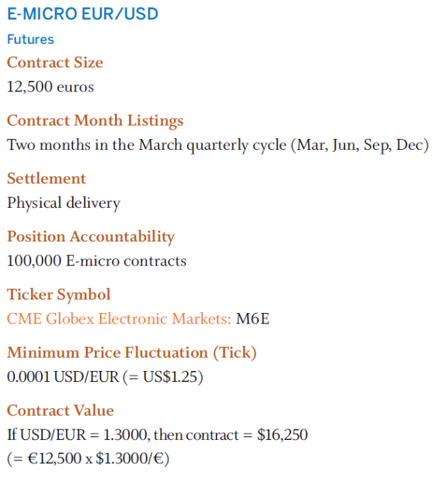Screen dimensions: 448x479
Task: Select the Contract Month Listings heading
Action: [95, 121]
